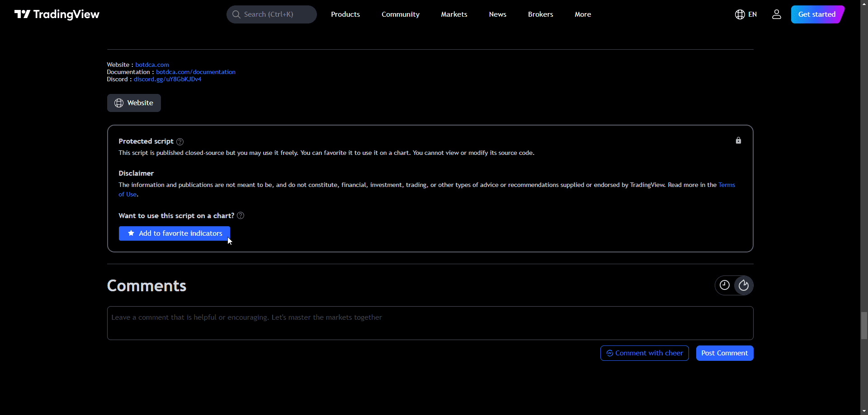The width and height of the screenshot is (868, 415).
Task: Click the search box
Action: [x=271, y=14]
